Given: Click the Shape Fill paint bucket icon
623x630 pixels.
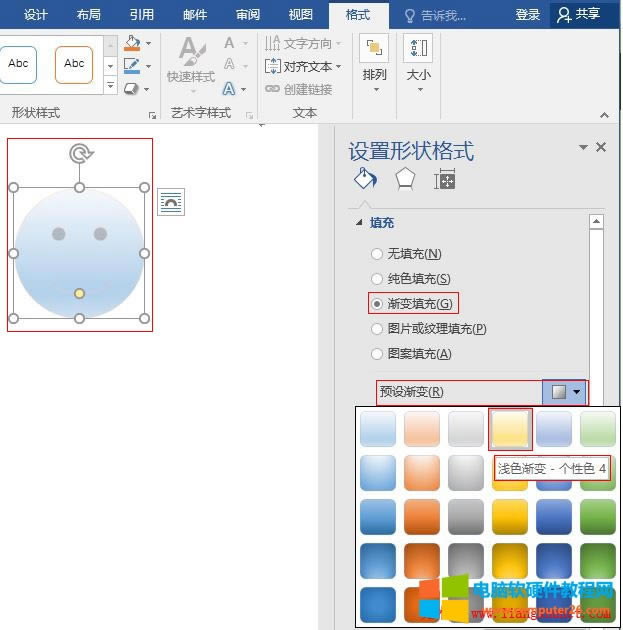Looking at the screenshot, I should pos(132,43).
